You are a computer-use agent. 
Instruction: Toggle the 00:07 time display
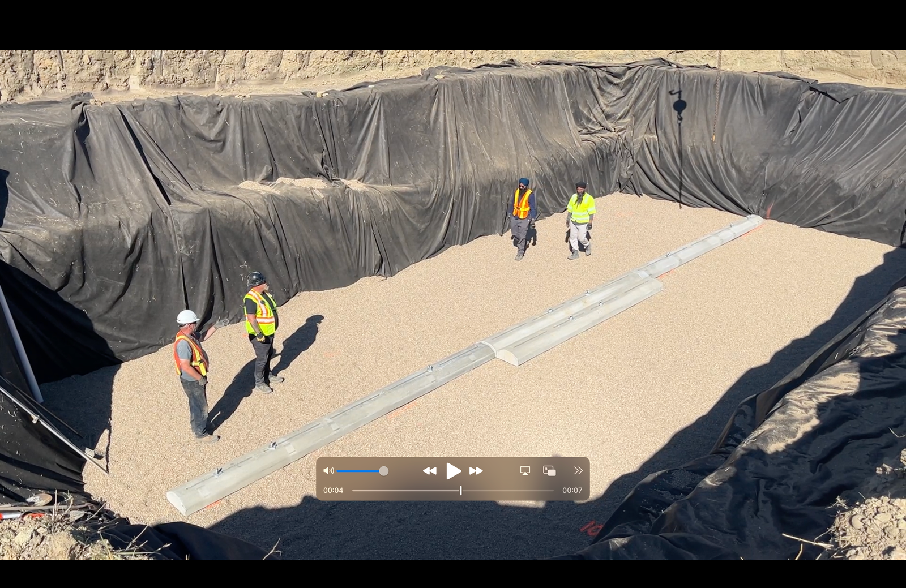(572, 491)
